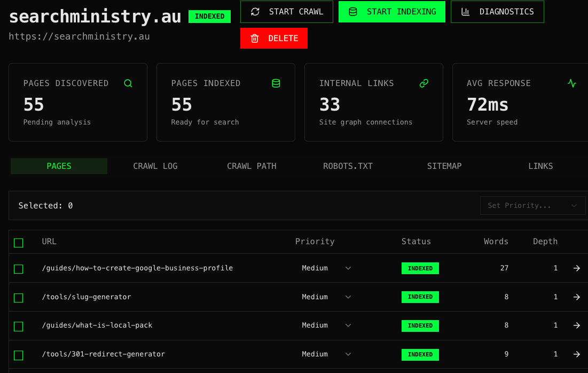Viewport: 588px width, 373px height.
Task: Open priority dropdown for what-is-local-pack row
Action: click(326, 325)
